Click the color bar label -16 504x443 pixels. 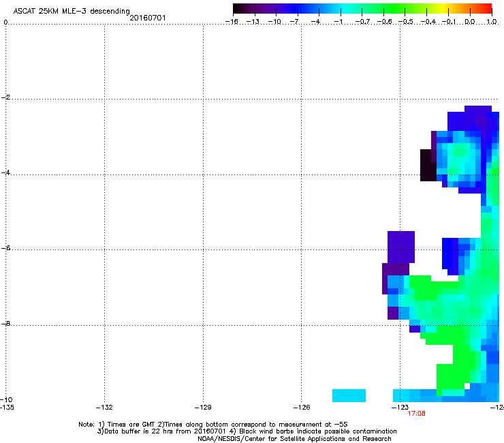click(232, 22)
